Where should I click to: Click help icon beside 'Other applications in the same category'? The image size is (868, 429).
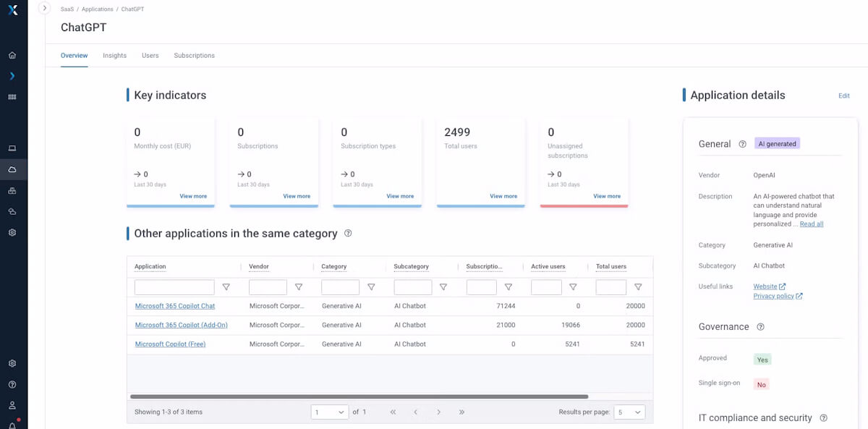coord(348,233)
